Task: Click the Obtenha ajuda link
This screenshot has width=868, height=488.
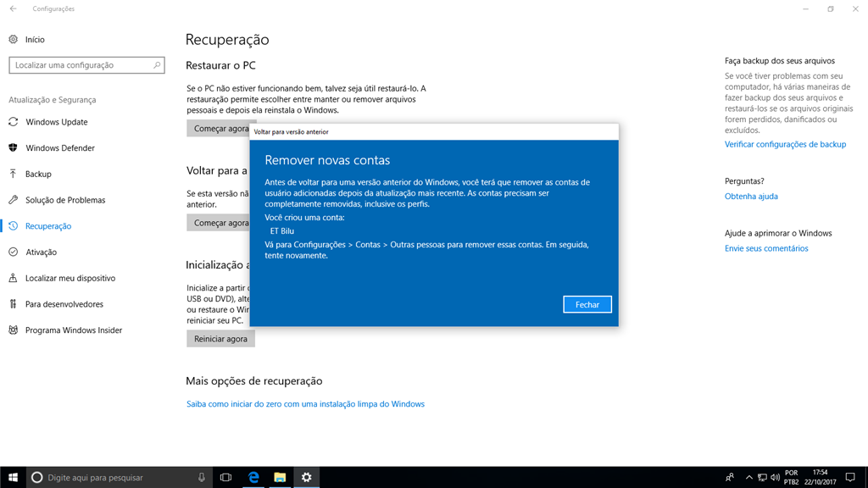Action: click(x=751, y=196)
